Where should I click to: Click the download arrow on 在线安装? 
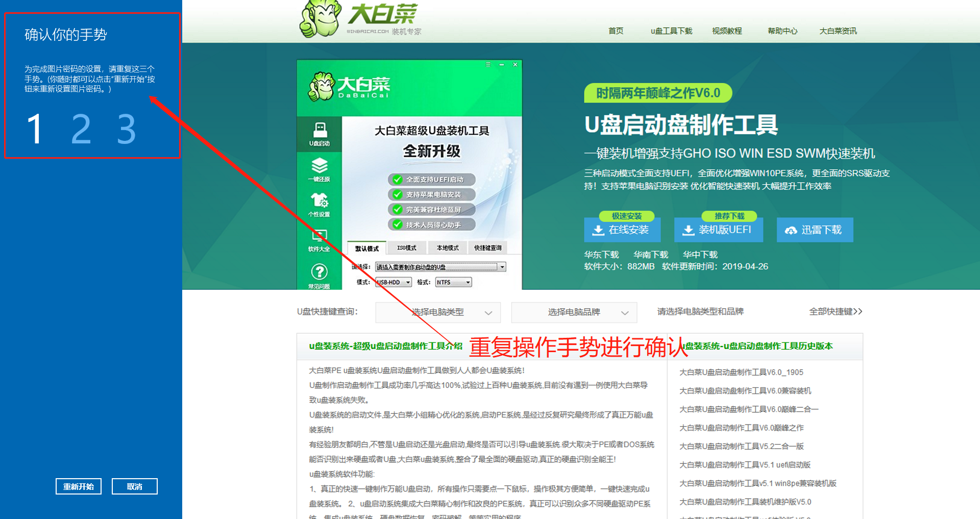point(597,230)
